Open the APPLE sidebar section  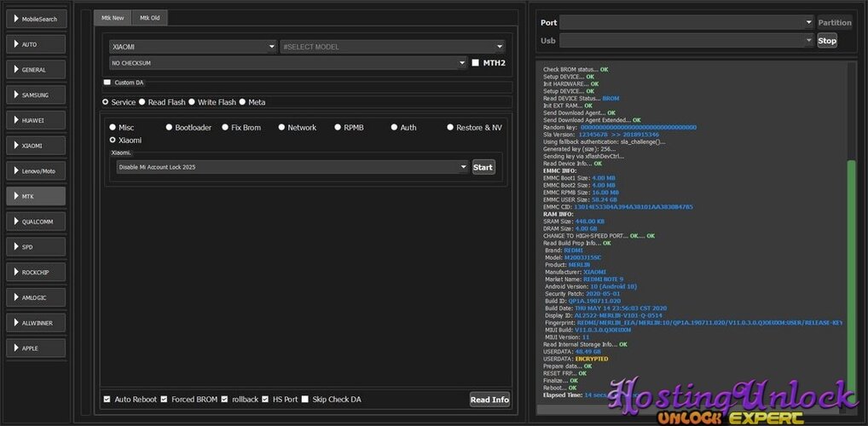point(36,348)
